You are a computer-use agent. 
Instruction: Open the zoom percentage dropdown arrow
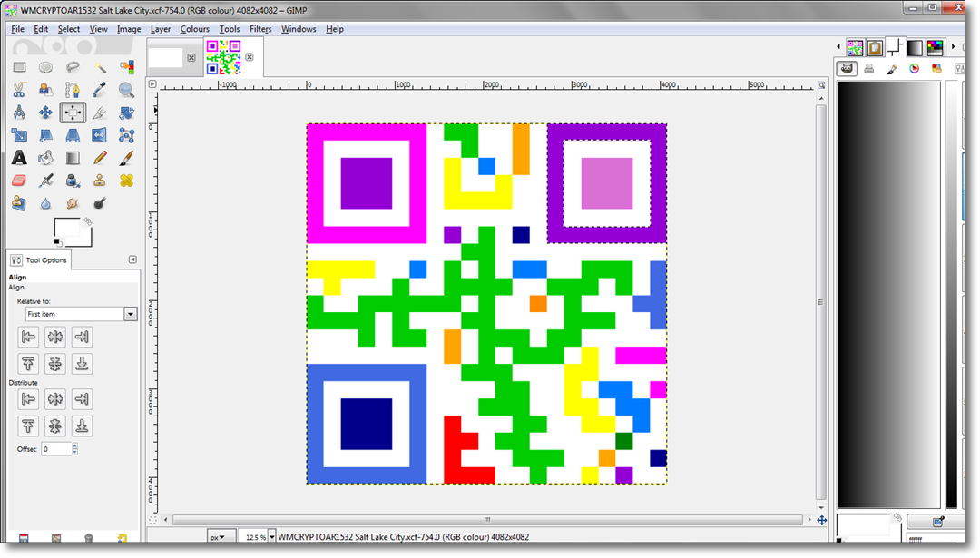(x=272, y=537)
